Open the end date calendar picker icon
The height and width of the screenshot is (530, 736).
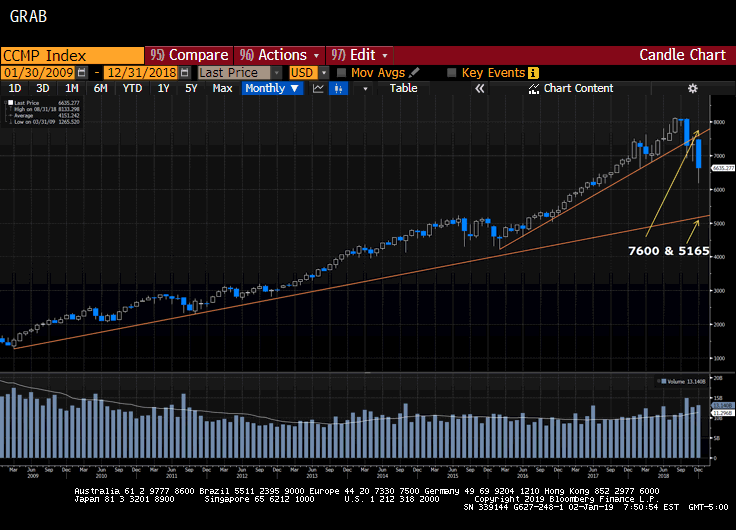(x=185, y=73)
